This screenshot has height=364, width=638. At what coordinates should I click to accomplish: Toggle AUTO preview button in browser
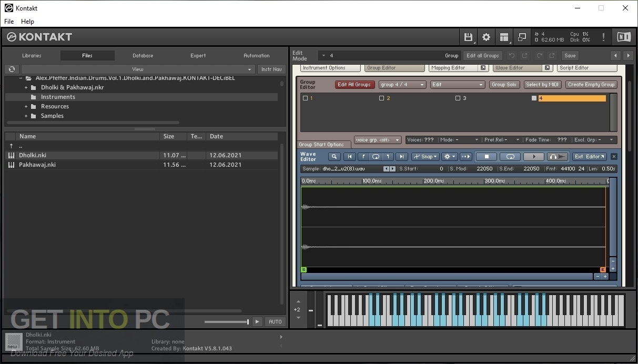point(276,321)
